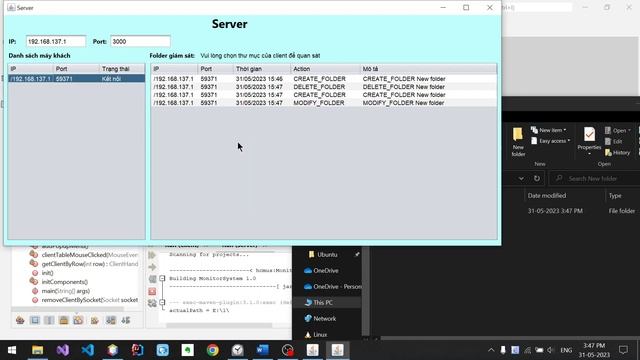
Task: Click the Type column header in Explorer
Action: click(615, 196)
